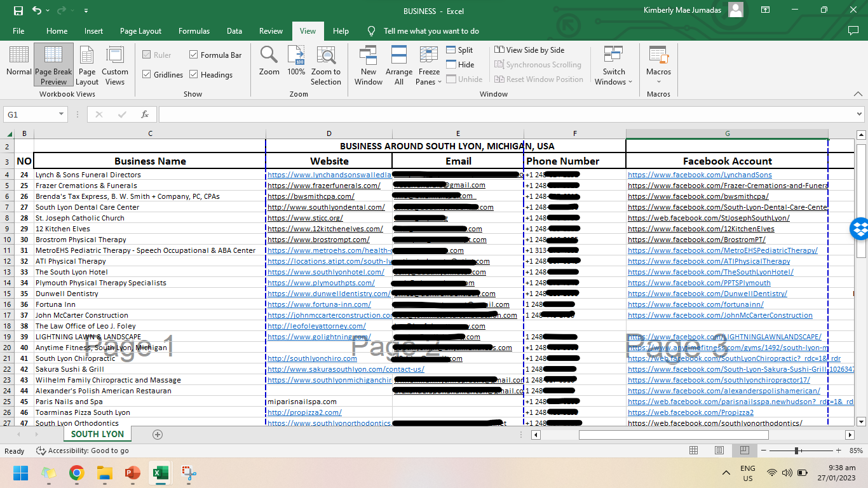Open the Page Layout tab

[x=140, y=31]
